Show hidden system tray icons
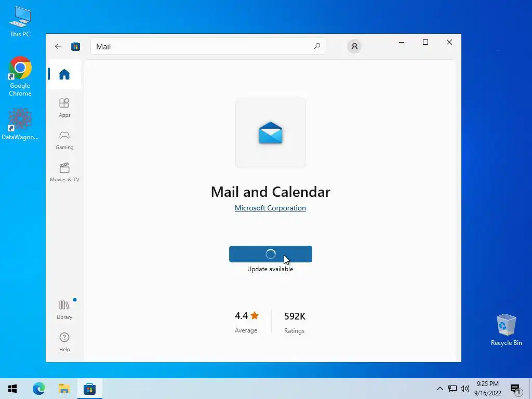532x399 pixels. pyautogui.click(x=440, y=389)
